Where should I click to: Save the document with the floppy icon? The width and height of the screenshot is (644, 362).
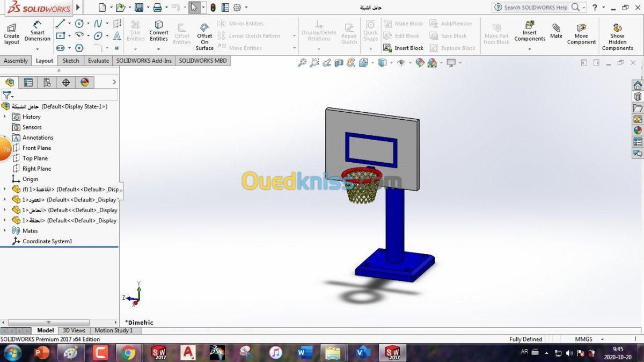pos(139,8)
